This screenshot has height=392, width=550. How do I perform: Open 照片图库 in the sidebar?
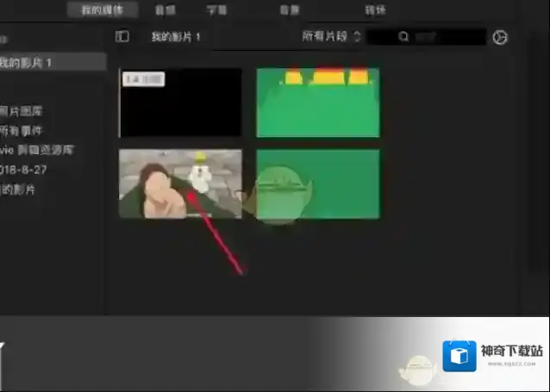(22, 112)
